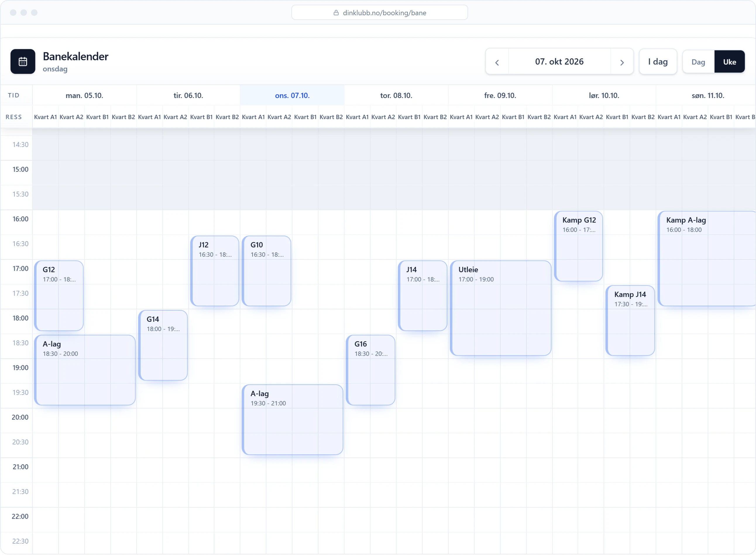Open the 07. okt 2026 date picker

559,62
